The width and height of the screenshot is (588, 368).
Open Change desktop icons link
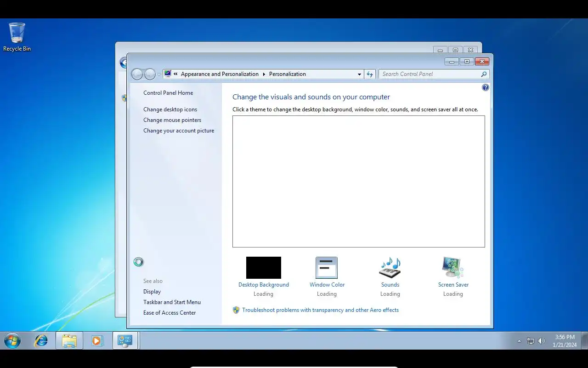click(x=170, y=109)
